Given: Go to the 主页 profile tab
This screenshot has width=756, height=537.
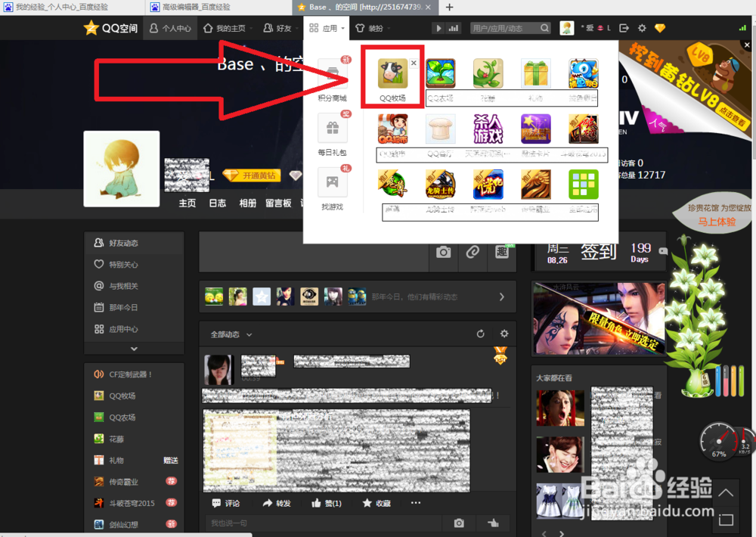Looking at the screenshot, I should click(x=187, y=203).
